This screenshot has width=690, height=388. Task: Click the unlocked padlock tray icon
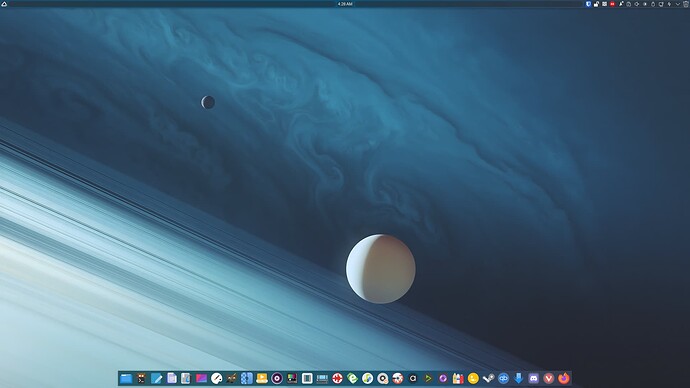pos(596,4)
